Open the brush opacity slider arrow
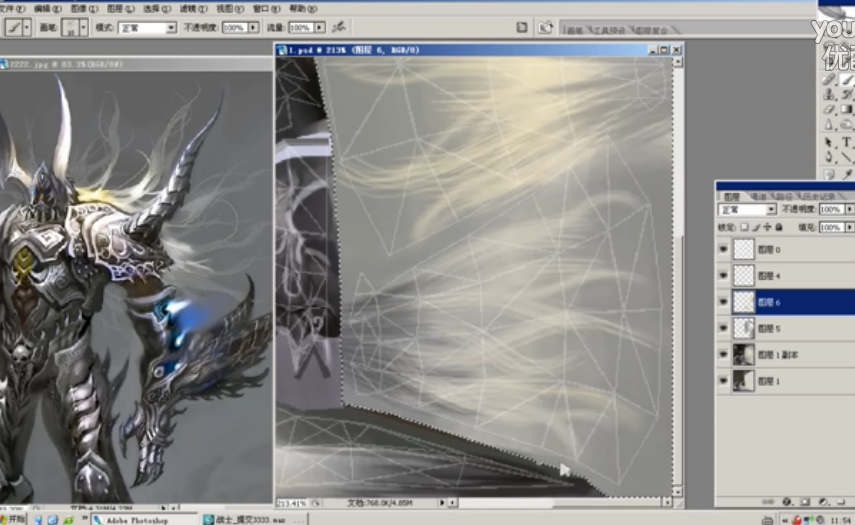 tap(254, 27)
